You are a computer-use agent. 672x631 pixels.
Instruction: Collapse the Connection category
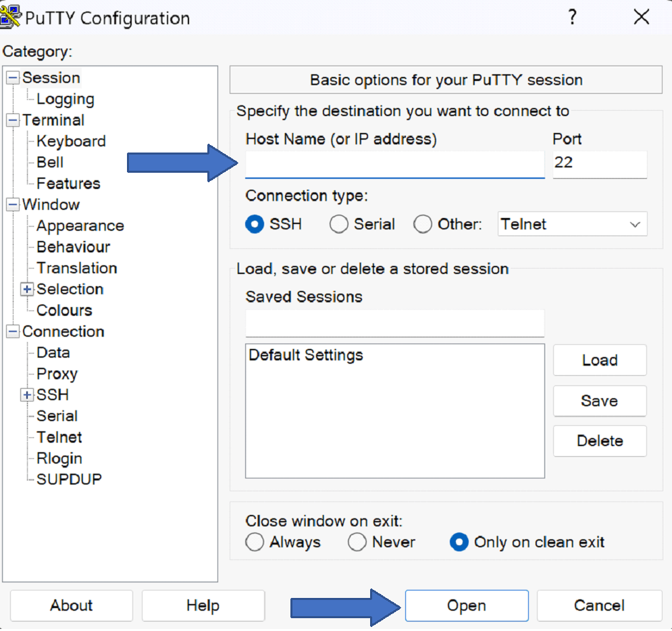tap(13, 331)
